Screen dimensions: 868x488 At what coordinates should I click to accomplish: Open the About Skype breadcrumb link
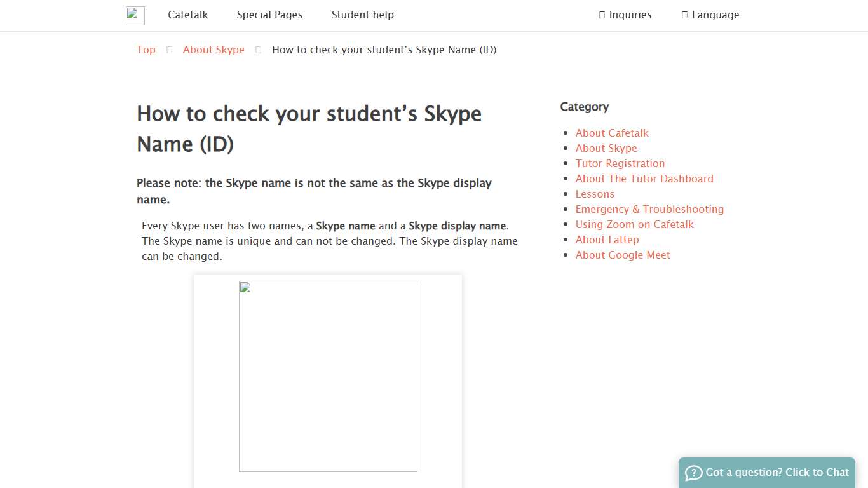tap(214, 50)
